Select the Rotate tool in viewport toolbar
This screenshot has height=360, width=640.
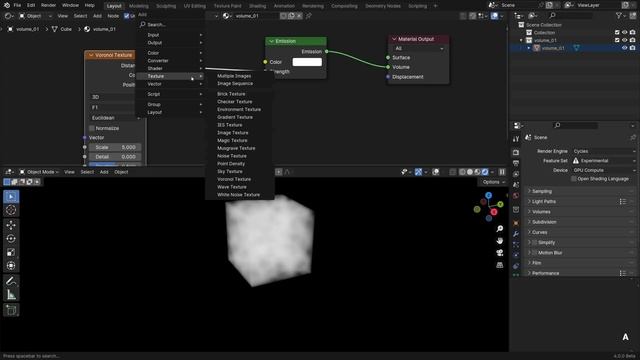point(11,239)
